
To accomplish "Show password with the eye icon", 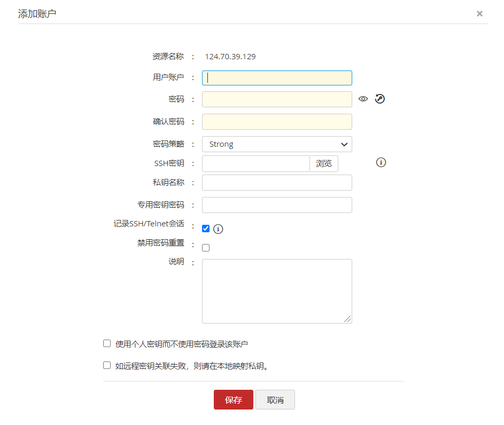I will tap(363, 99).
